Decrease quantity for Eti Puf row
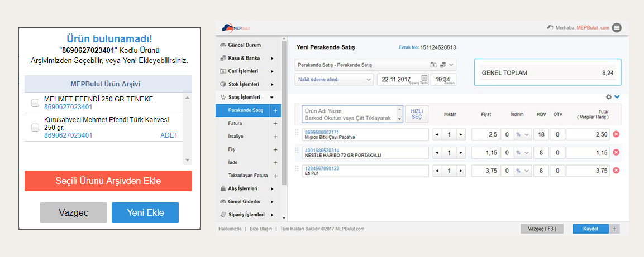The width and height of the screenshot is (644, 257). [437, 171]
